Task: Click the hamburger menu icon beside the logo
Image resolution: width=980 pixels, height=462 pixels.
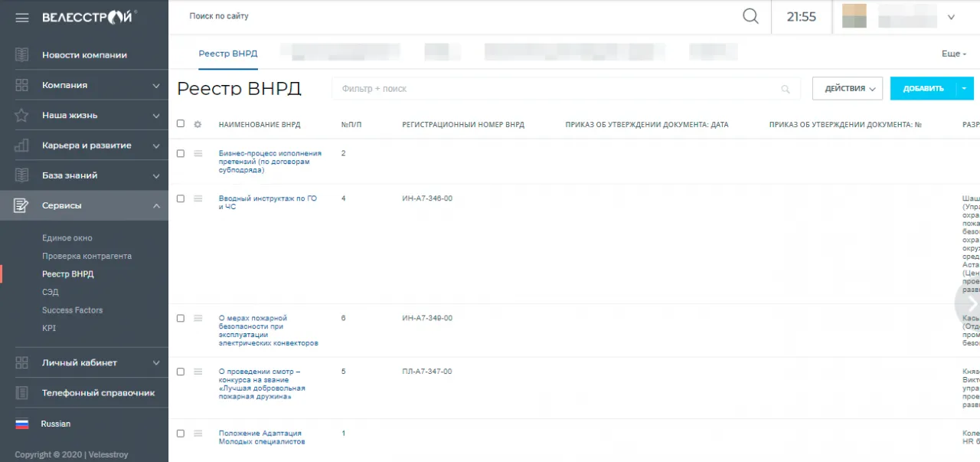Action: tap(22, 18)
